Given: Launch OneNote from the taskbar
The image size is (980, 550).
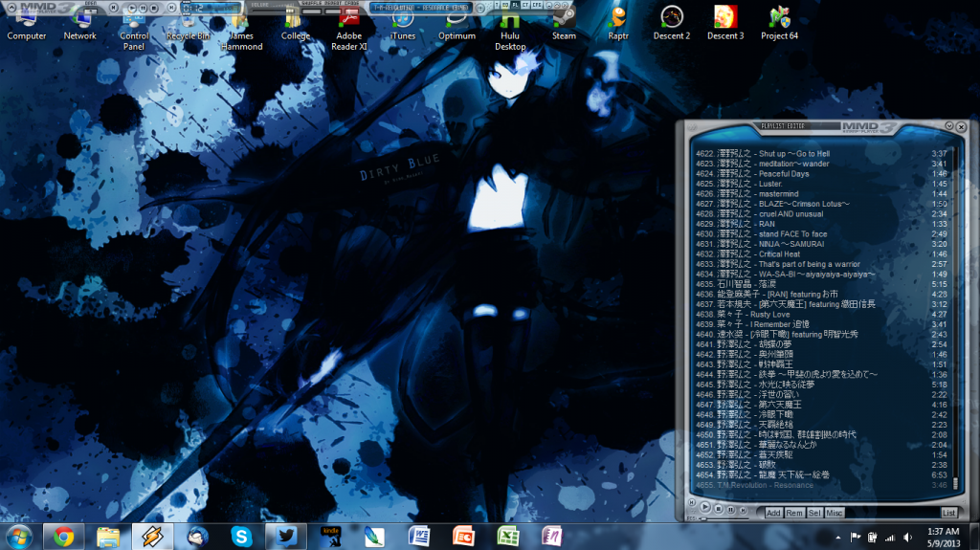Looking at the screenshot, I should (x=552, y=537).
